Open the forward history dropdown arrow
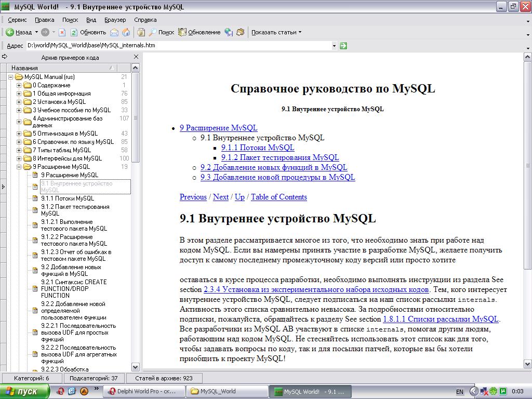 pos(54,32)
